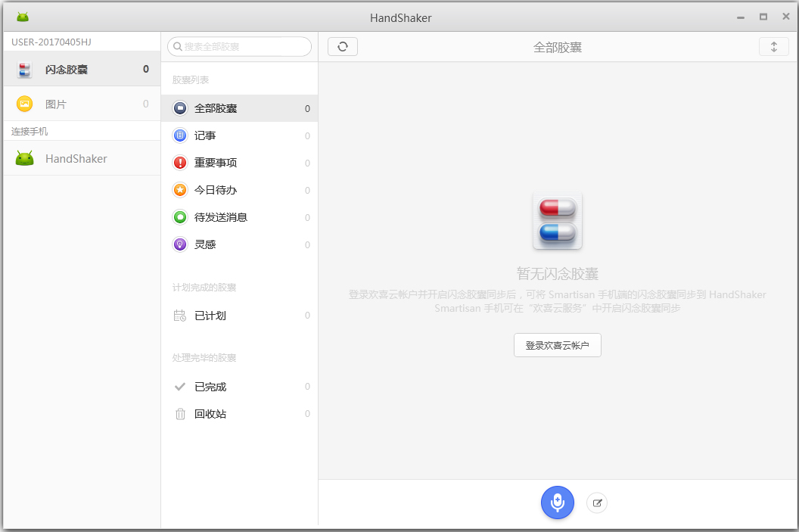799x532 pixels.
Task: Click the 灵感 inspiration category icon
Action: [x=179, y=244]
